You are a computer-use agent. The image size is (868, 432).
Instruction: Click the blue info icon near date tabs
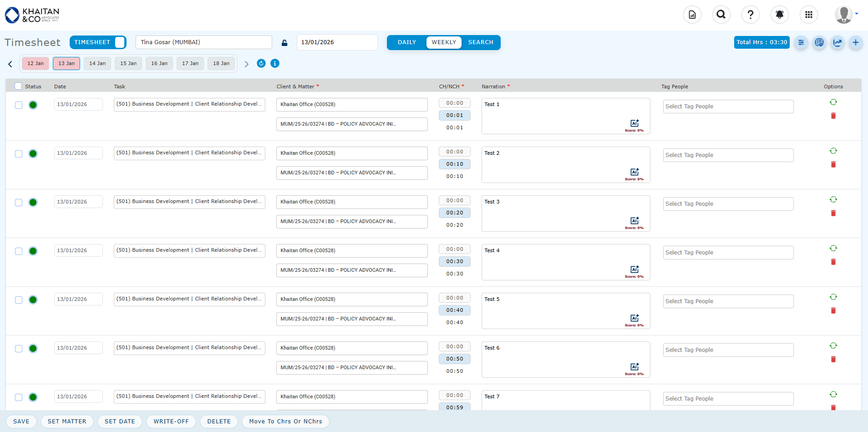[274, 63]
